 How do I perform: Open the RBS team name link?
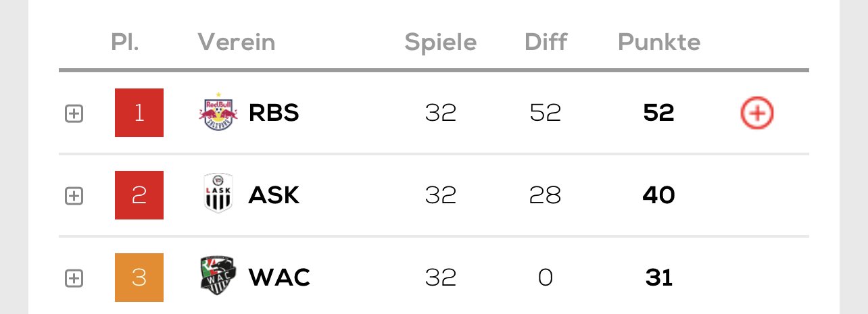tap(274, 113)
